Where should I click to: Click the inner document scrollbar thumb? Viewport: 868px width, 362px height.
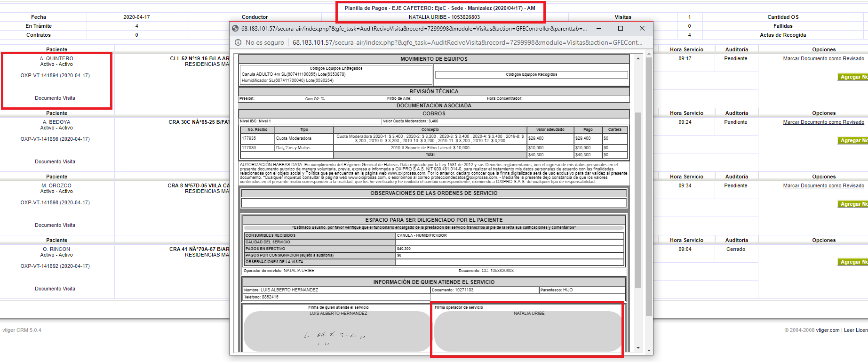click(638, 200)
